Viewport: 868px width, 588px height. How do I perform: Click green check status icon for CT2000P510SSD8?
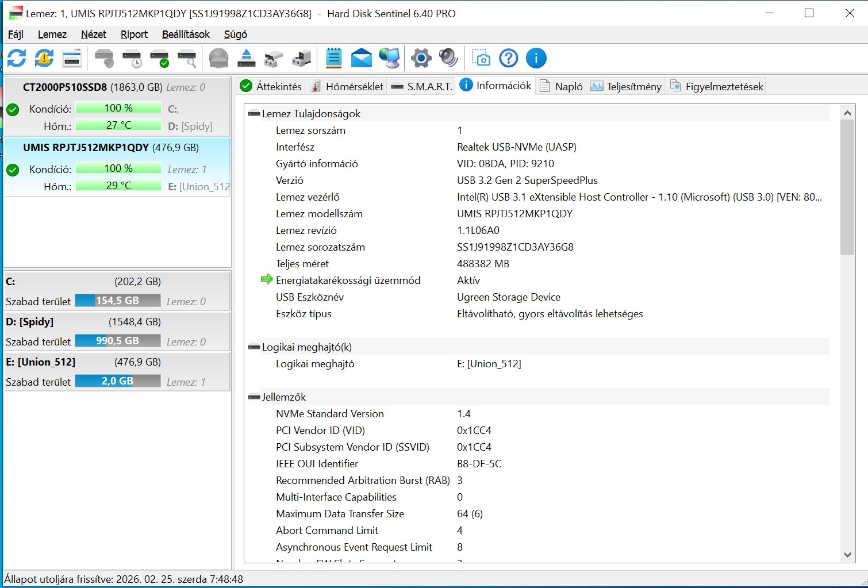pyautogui.click(x=13, y=109)
